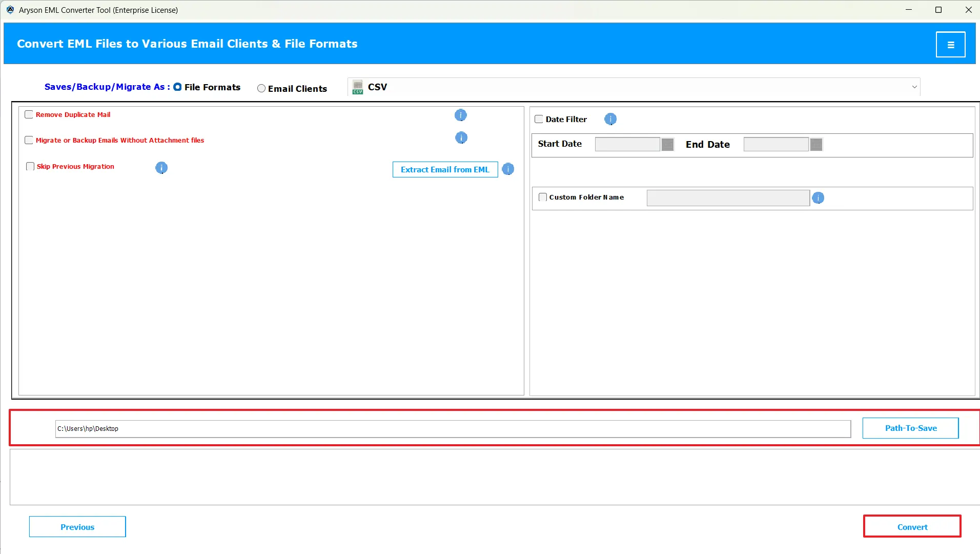Click the CSV file format icon
This screenshot has height=554, width=980.
pyautogui.click(x=358, y=87)
